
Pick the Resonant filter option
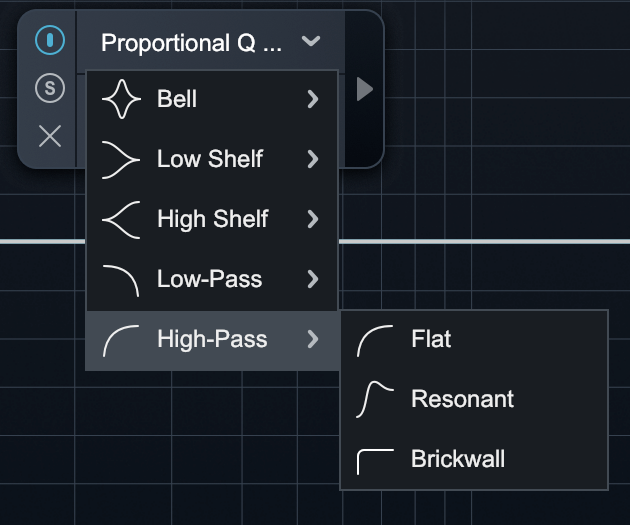(462, 399)
